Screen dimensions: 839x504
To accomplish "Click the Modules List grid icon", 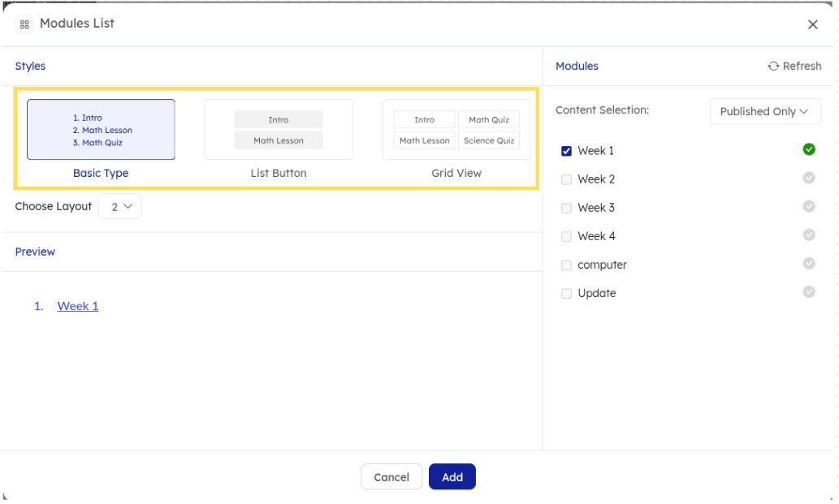I will click(24, 24).
